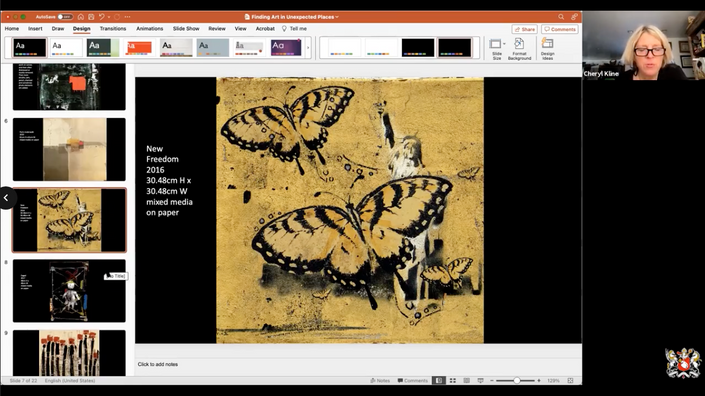Screen dimensions: 705x396
Task: Click the Tell me search field
Action: (x=294, y=28)
